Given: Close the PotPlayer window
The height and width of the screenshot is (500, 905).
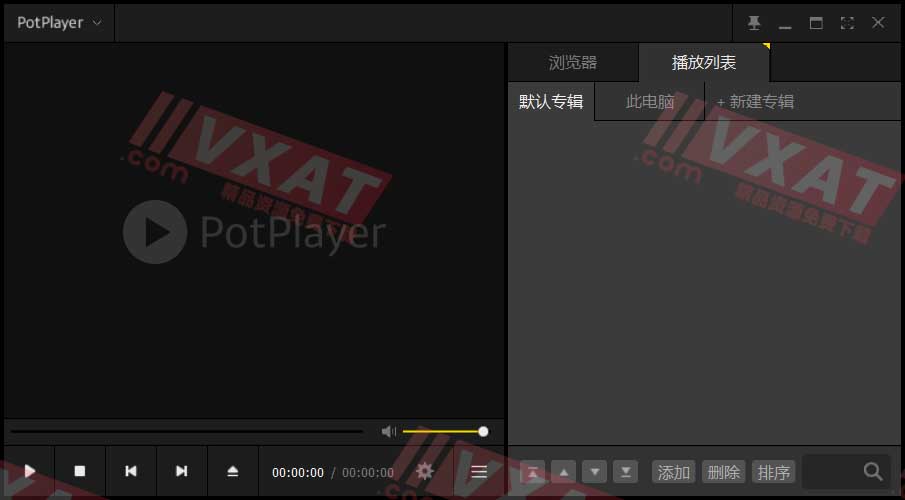Looking at the screenshot, I should 878,23.
